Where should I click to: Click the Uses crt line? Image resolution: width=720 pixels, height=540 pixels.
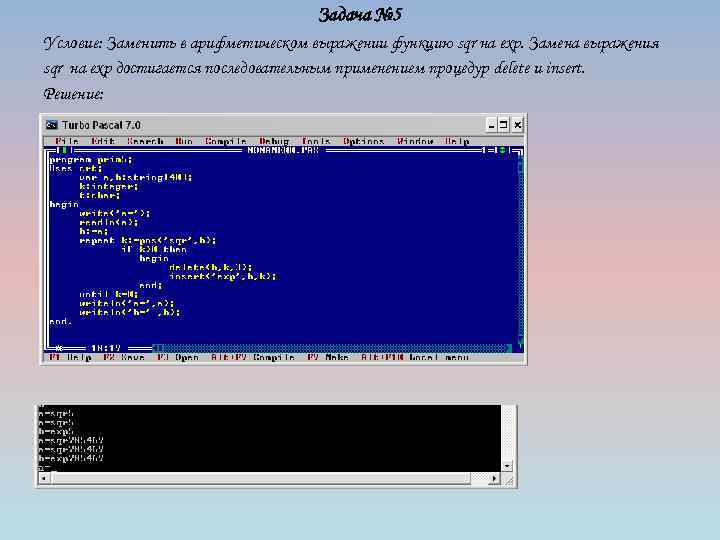tap(76, 169)
